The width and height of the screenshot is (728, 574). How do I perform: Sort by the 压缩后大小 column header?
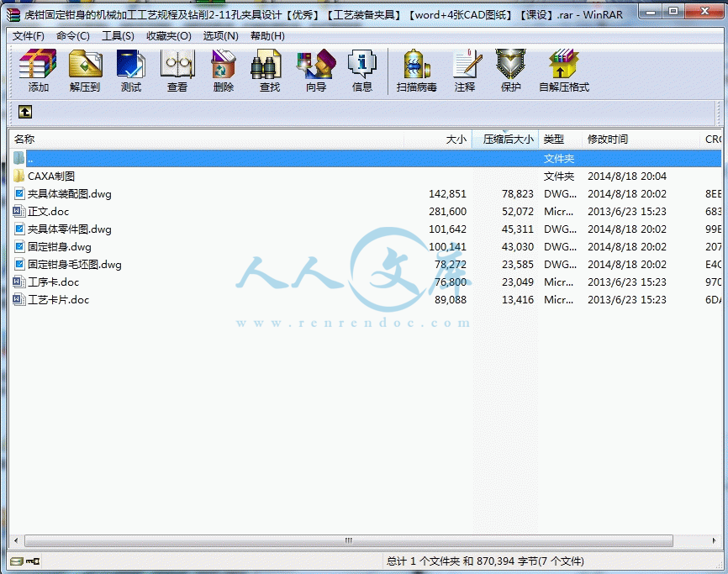click(505, 140)
